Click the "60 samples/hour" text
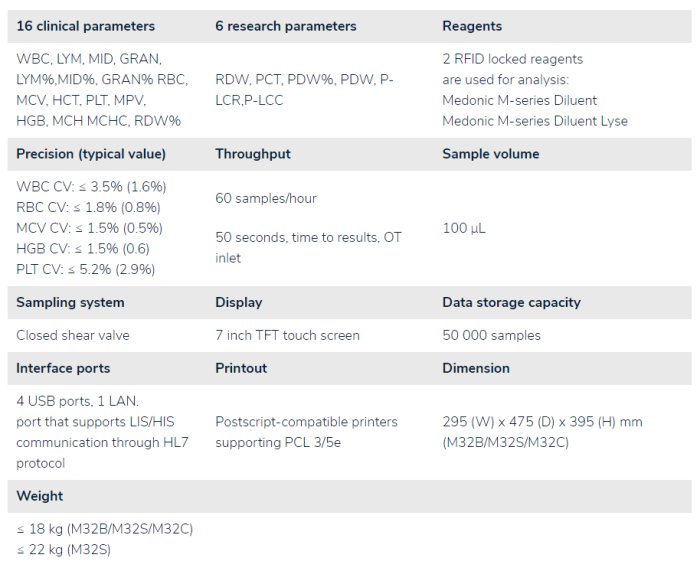 click(x=266, y=198)
